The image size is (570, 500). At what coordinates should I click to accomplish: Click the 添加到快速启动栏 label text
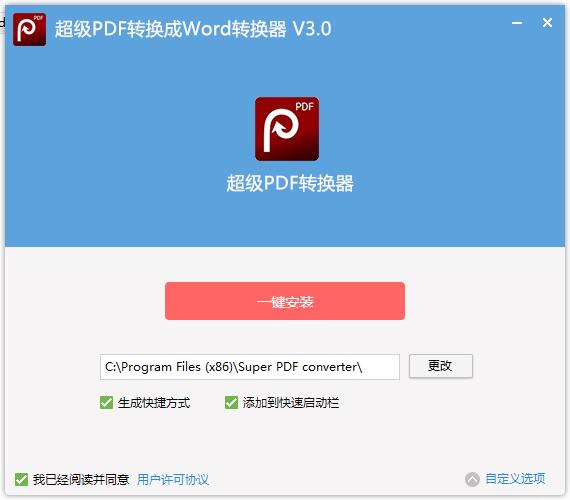[291, 403]
